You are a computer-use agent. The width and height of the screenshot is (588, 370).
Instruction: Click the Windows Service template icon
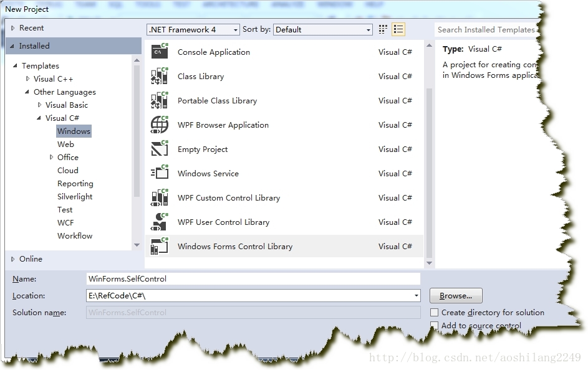(160, 173)
